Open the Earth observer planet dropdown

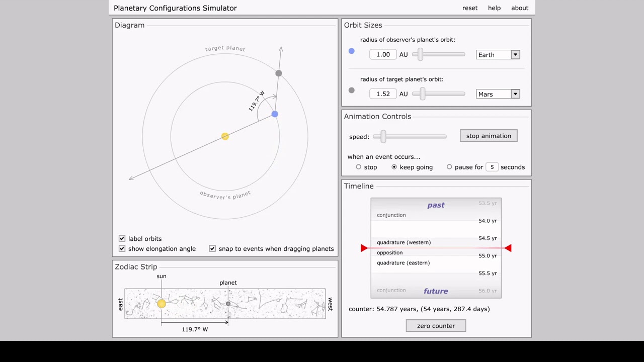498,54
